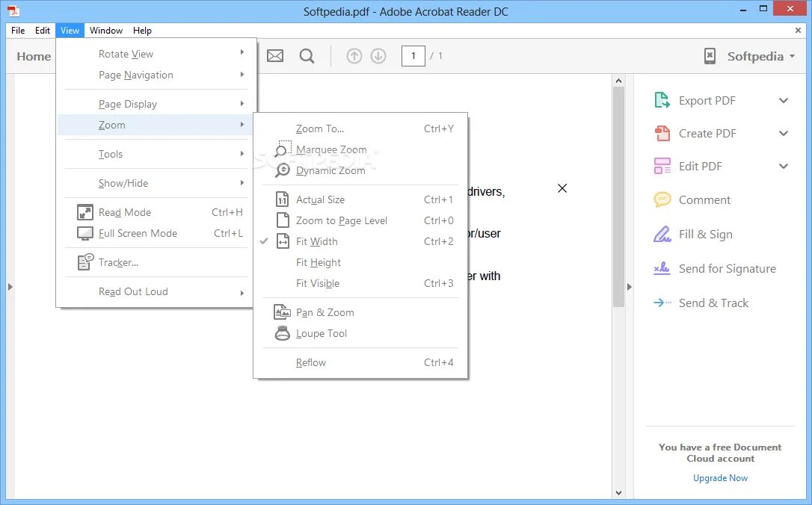This screenshot has height=505, width=812.
Task: Click the Marquee Zoom icon
Action: (x=283, y=149)
